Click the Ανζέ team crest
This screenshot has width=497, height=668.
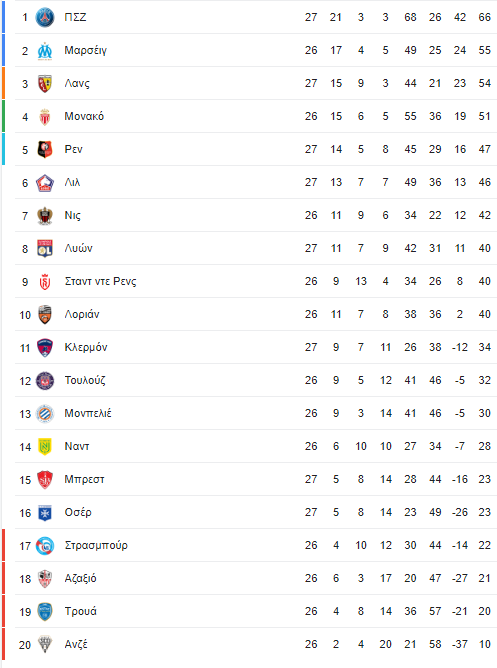click(45, 645)
